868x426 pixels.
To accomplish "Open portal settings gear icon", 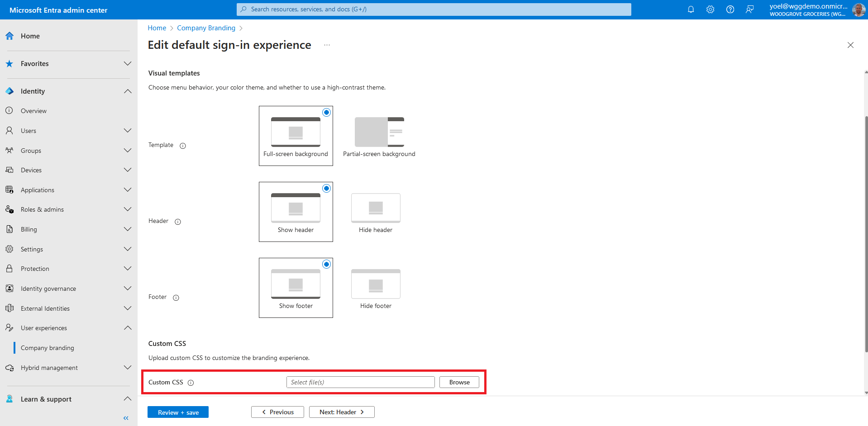I will pos(710,9).
